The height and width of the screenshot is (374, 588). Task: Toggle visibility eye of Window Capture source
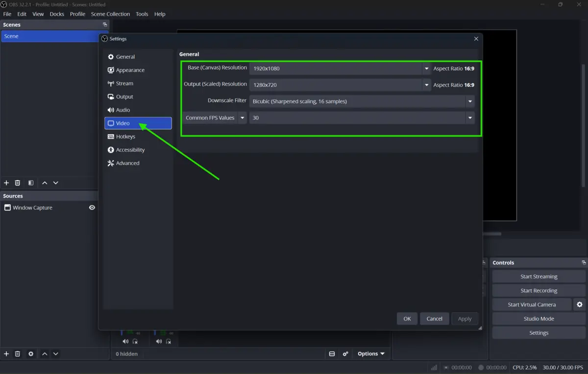coord(92,208)
